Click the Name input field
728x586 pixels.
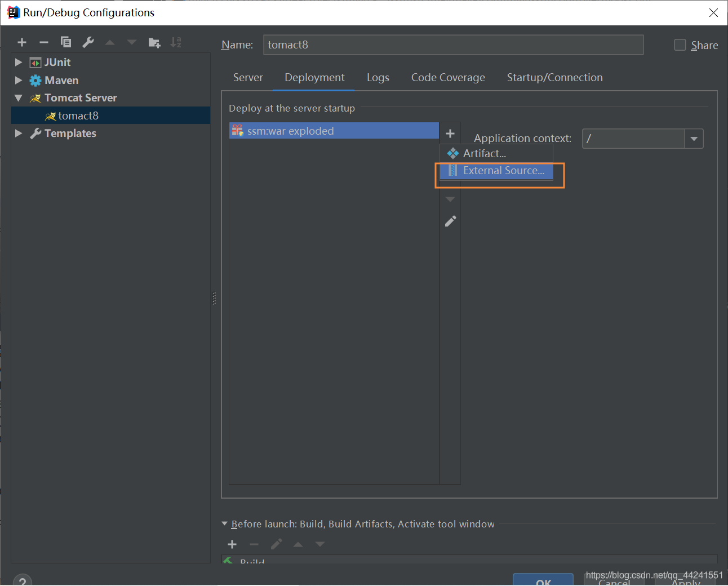click(x=454, y=45)
